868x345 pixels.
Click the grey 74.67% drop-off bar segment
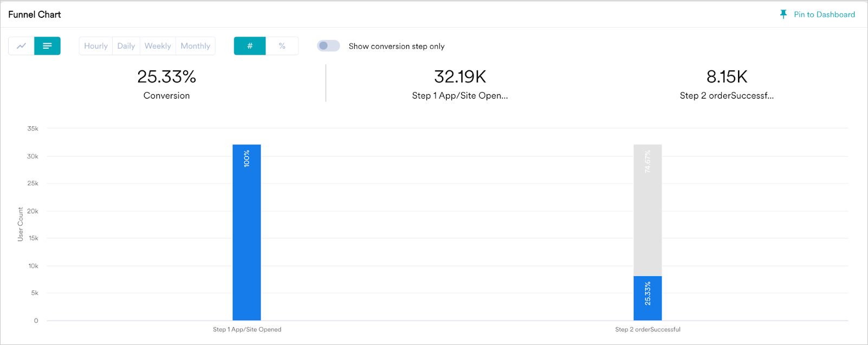[x=647, y=210]
